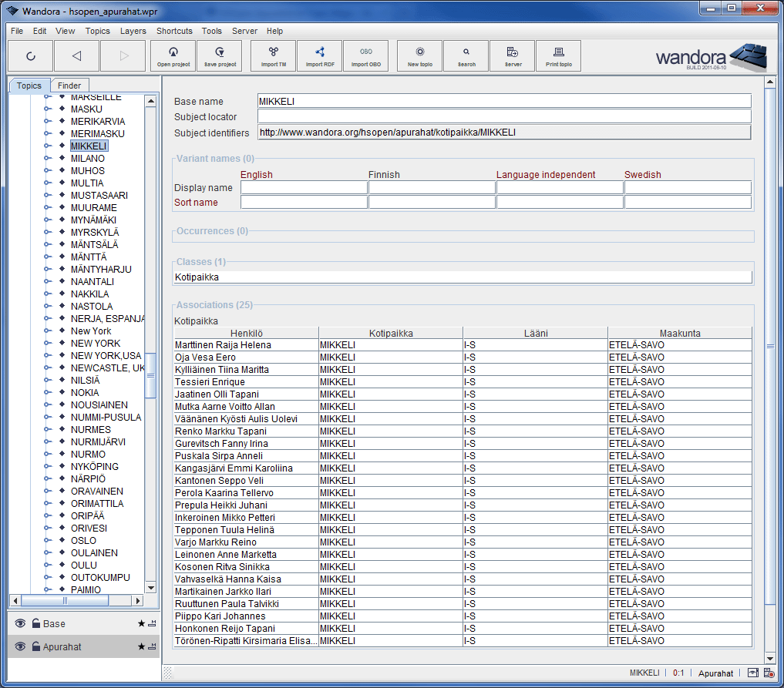
Task: Click the lock icon on Apurahat layer
Action: tap(36, 646)
